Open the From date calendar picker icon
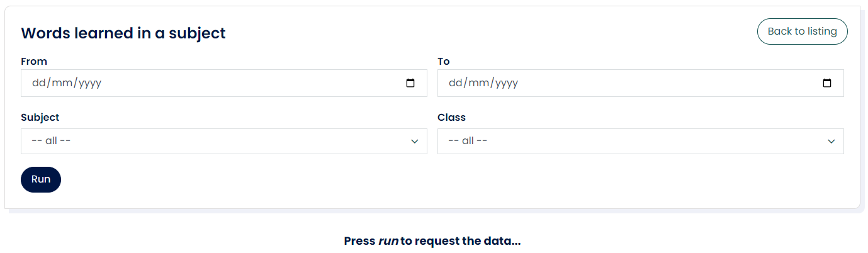 click(410, 83)
